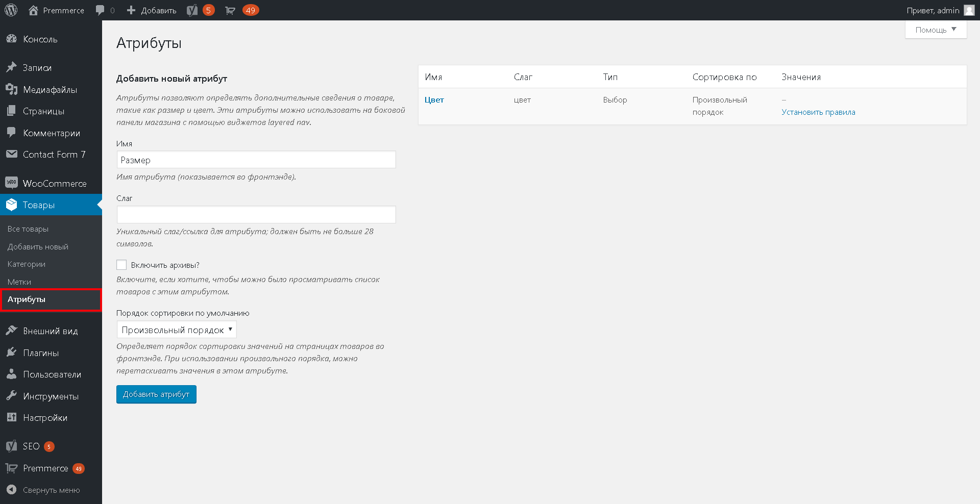The image size is (980, 504).
Task: Open the Цвет attribute link
Action: click(434, 100)
